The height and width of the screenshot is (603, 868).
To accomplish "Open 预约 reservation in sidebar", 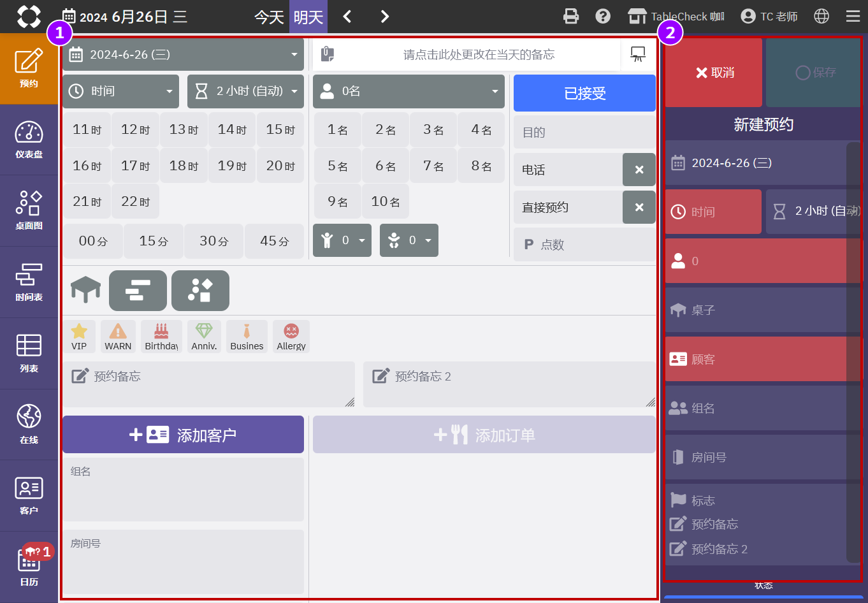I will coord(29,69).
